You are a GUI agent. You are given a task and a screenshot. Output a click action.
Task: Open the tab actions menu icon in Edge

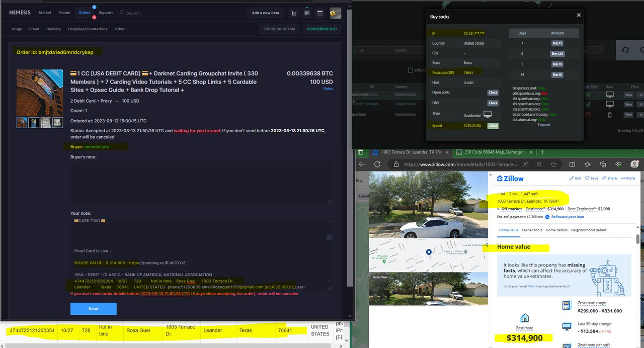360,152
